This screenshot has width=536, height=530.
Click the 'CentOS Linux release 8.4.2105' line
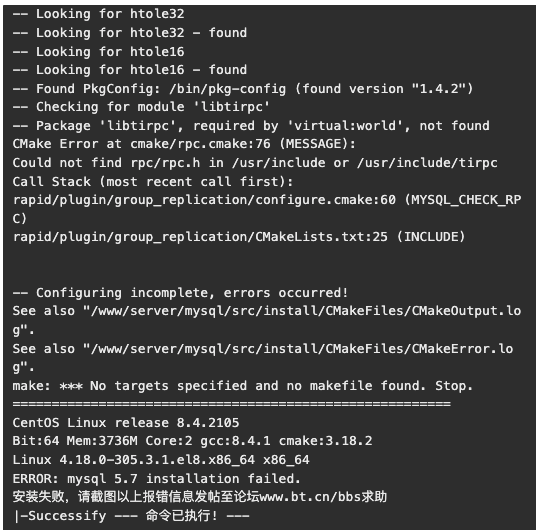tap(126, 423)
